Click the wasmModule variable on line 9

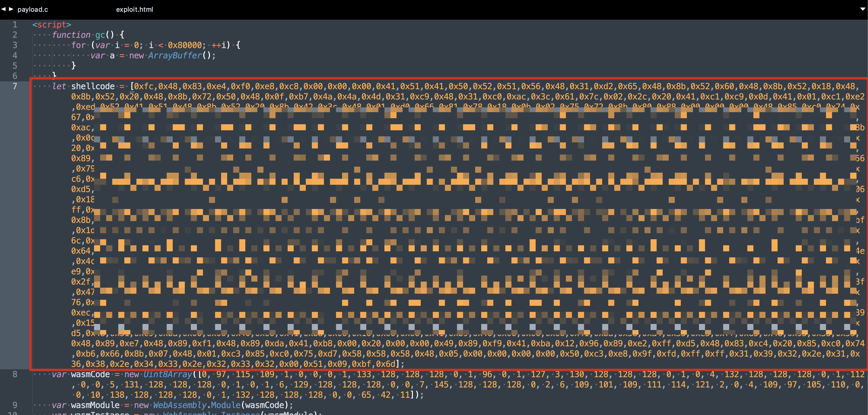pyautogui.click(x=95, y=405)
